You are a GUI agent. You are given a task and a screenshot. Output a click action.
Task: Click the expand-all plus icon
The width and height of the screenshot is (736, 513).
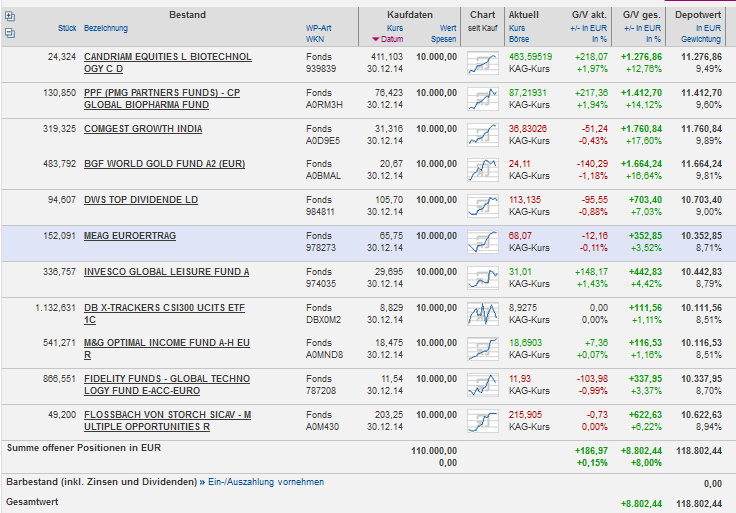point(10,17)
